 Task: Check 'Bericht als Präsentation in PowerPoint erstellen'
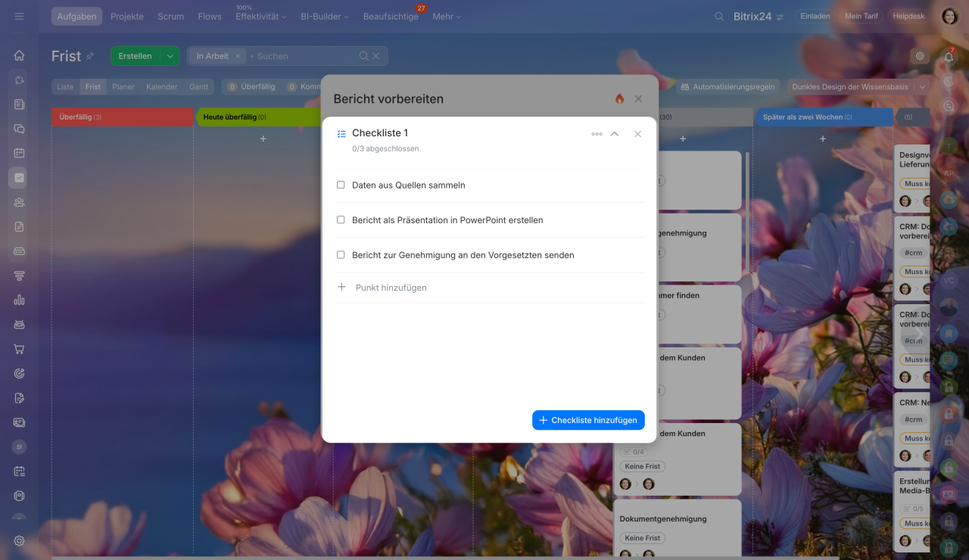point(341,220)
